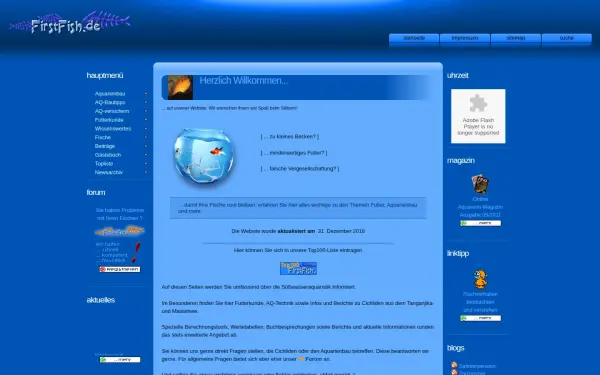Open Fischverhalten beobachten linktipp text
Viewport: 600px width, 375px height.
(x=480, y=302)
